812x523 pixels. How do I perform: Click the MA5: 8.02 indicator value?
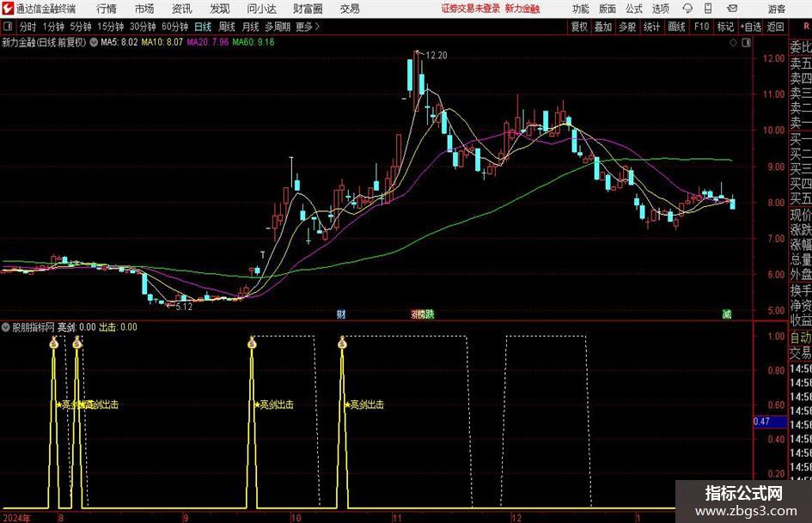119,42
